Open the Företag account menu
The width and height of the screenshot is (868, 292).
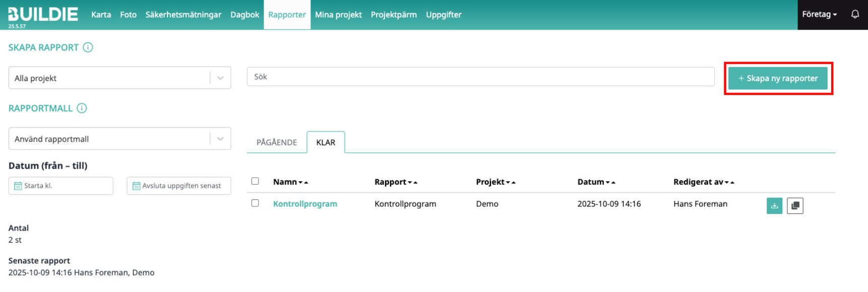[x=819, y=14]
